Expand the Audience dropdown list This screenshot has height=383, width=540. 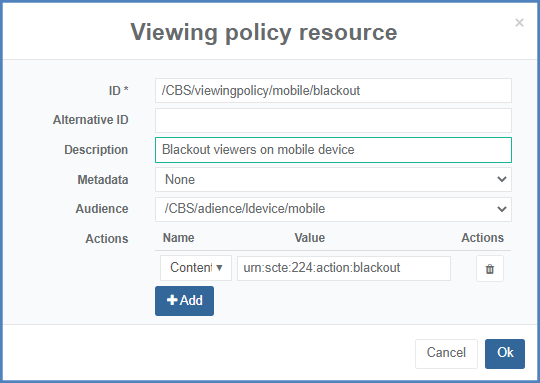click(333, 209)
